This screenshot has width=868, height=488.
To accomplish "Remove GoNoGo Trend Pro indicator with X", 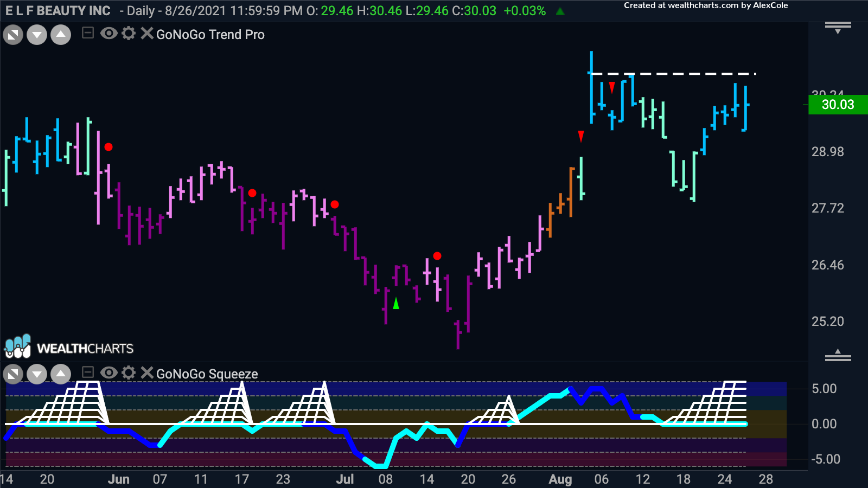I will 146,34.
